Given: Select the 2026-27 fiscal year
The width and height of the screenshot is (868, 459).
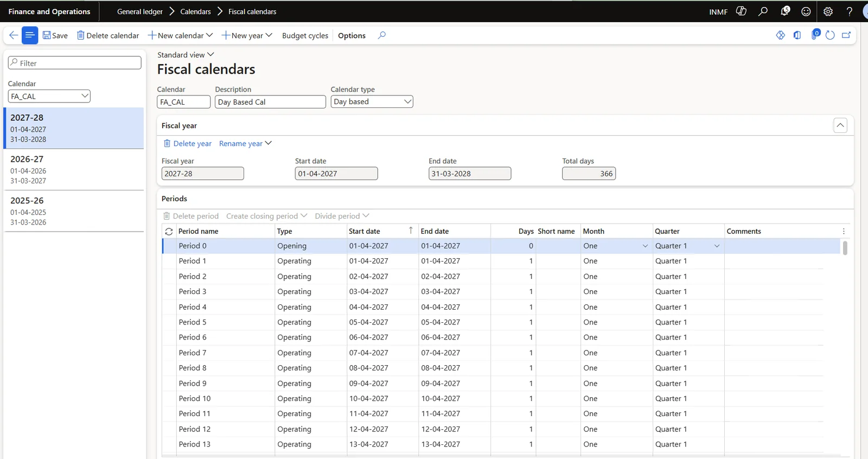Looking at the screenshot, I should [x=74, y=170].
